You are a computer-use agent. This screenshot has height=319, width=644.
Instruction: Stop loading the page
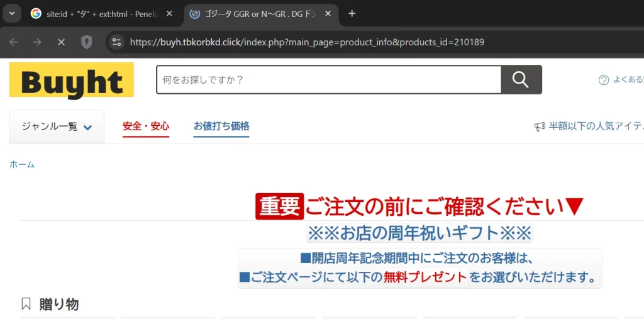pos(61,42)
